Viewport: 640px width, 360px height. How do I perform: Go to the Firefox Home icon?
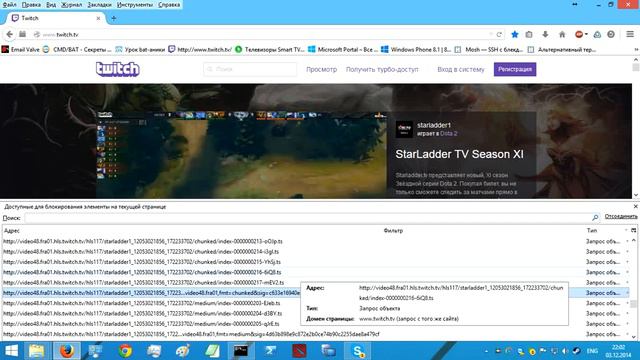click(562, 34)
